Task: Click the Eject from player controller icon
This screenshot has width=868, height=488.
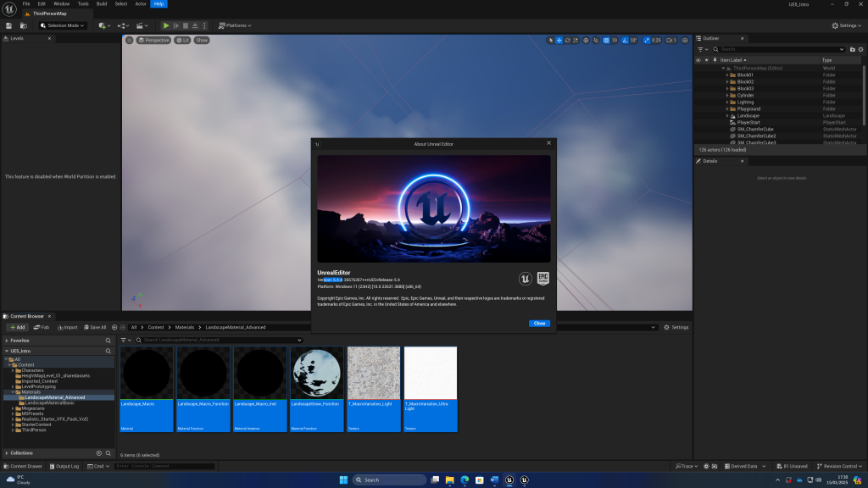Action: (x=195, y=25)
